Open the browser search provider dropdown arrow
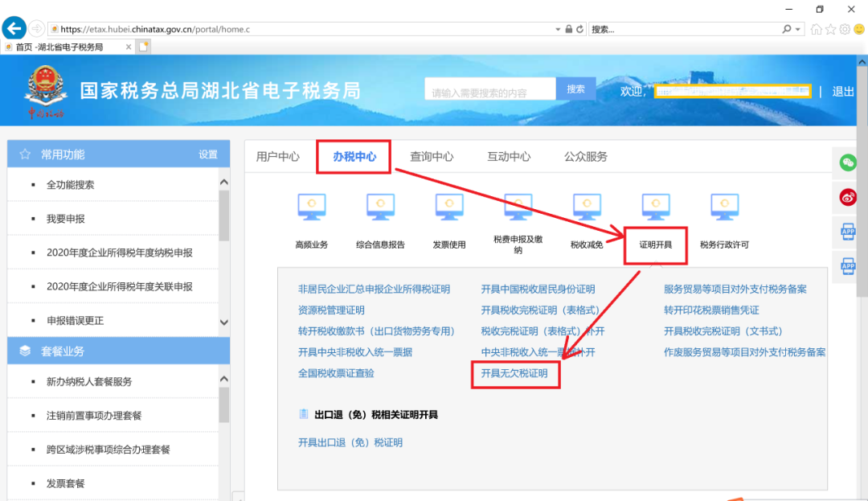 pyautogui.click(x=798, y=29)
